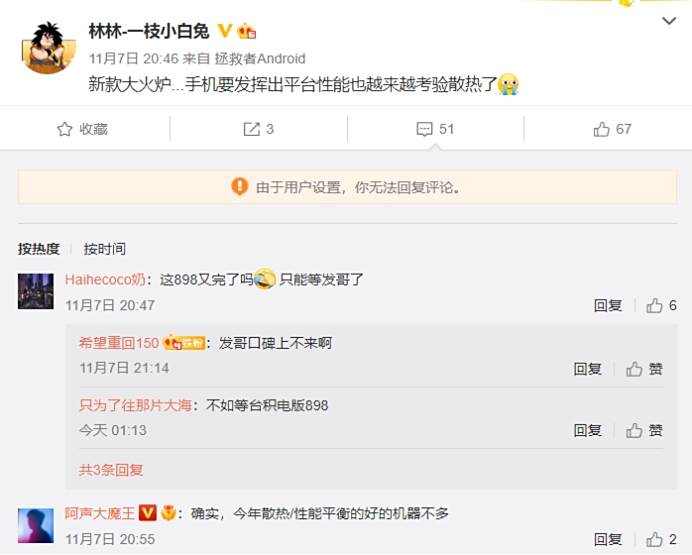692x555 pixels.
Task: Expand all replies via 共3条回复
Action: pyautogui.click(x=111, y=470)
